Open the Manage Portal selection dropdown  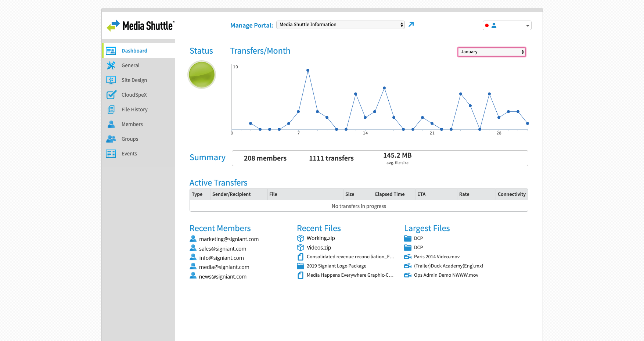(340, 24)
